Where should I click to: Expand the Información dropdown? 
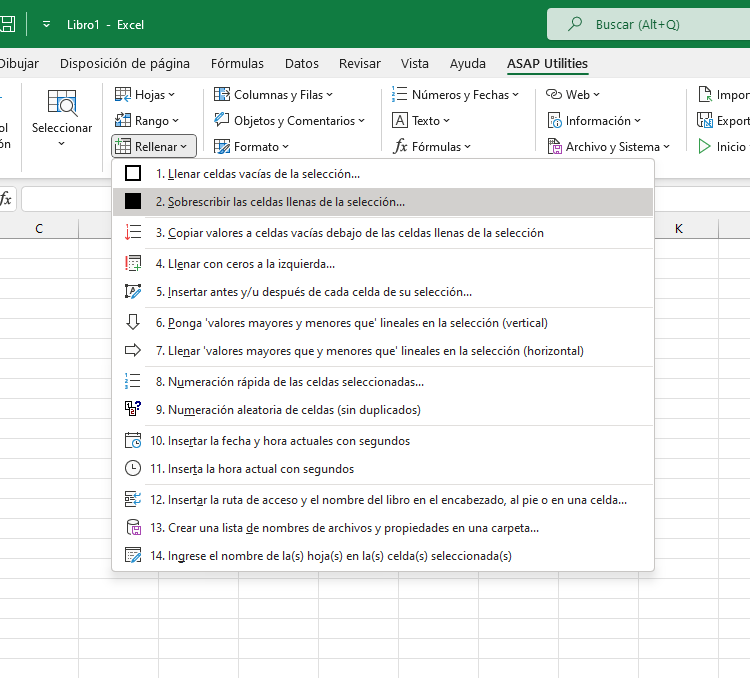(x=594, y=121)
